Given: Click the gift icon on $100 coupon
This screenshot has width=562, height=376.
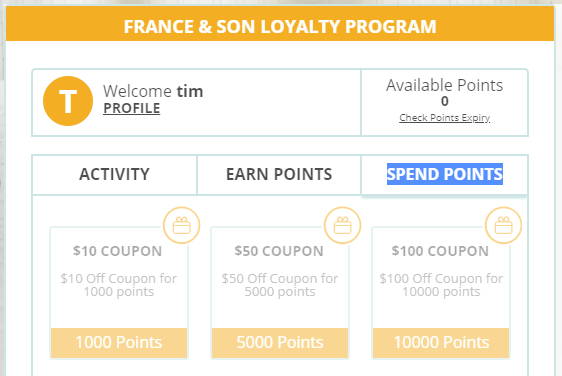Looking at the screenshot, I should point(504,225).
